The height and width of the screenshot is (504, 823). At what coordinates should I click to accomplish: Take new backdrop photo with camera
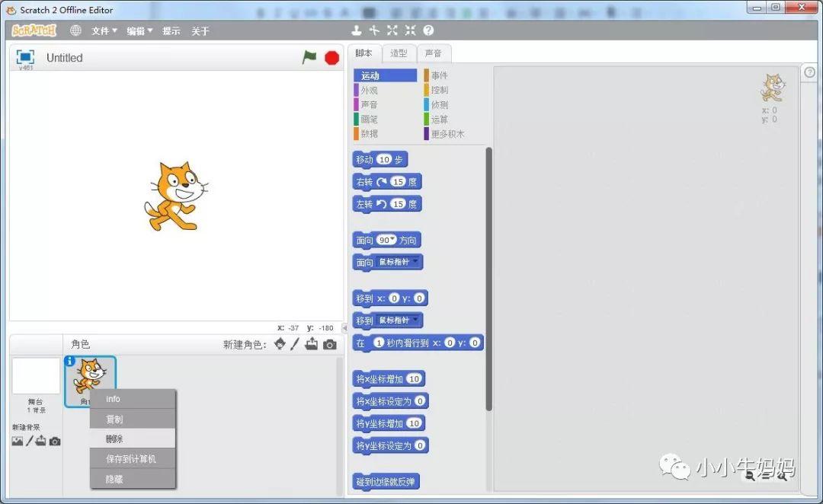click(55, 442)
